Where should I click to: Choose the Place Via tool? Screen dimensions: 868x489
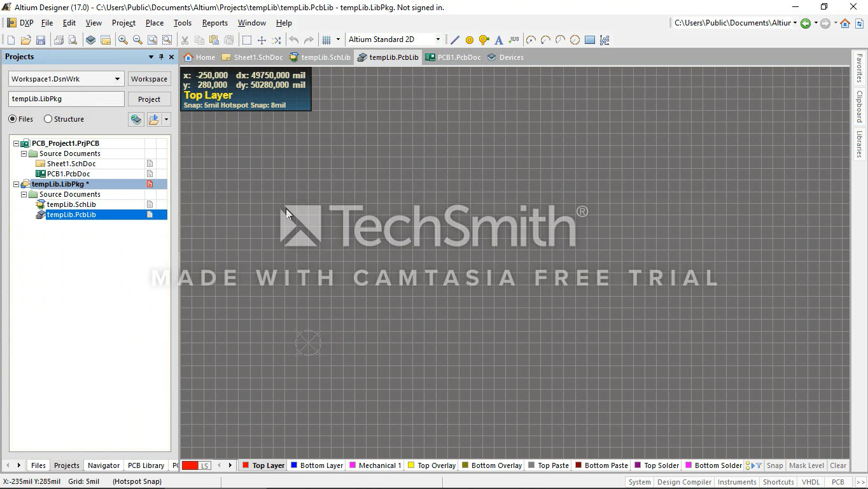coord(484,40)
